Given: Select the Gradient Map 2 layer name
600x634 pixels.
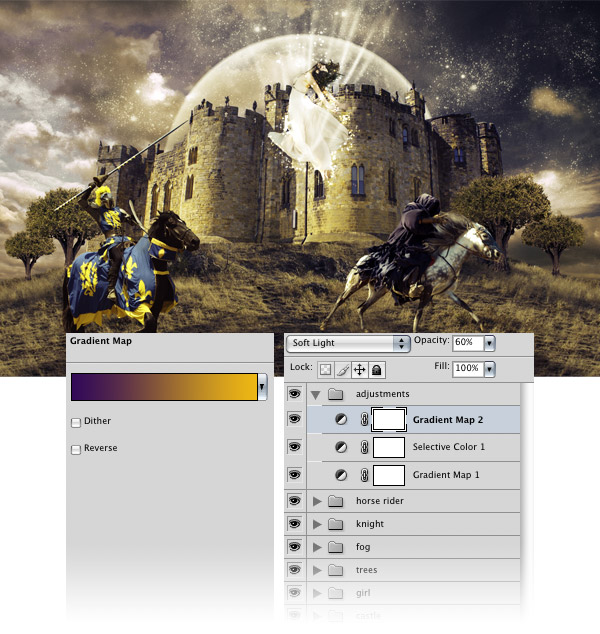Looking at the screenshot, I should point(448,420).
